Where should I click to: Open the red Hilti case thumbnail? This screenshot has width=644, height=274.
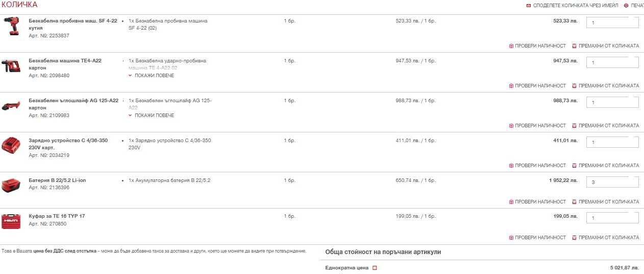11,221
